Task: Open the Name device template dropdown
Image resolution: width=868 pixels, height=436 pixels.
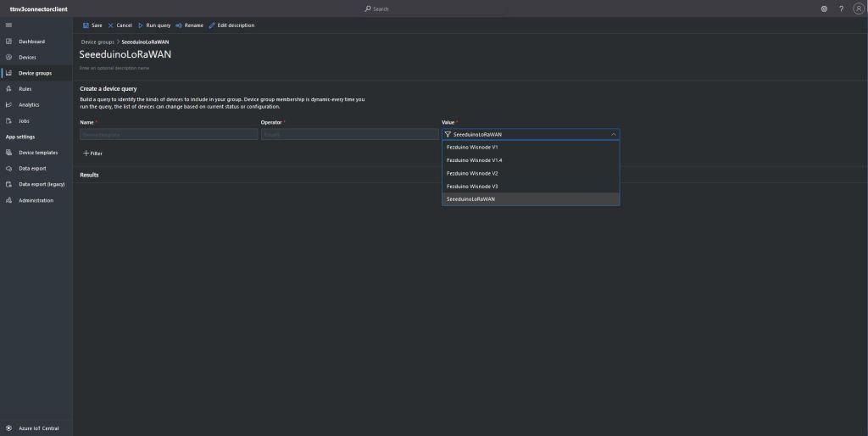Action: coord(168,134)
